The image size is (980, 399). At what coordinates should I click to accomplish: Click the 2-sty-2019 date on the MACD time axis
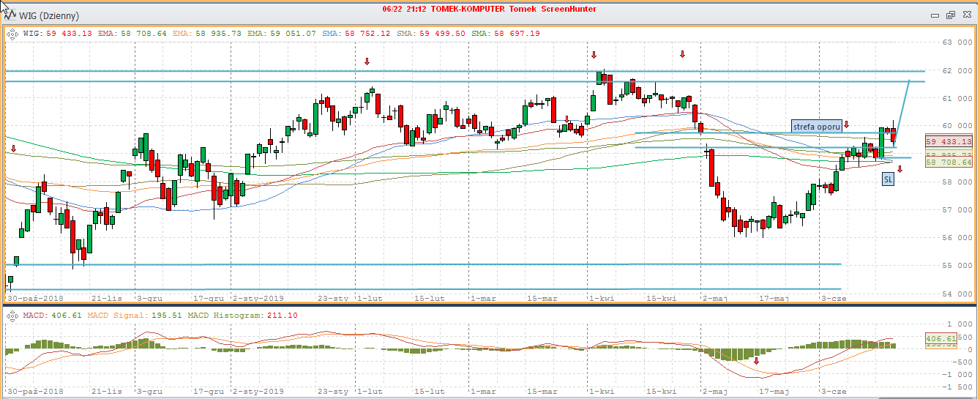pyautogui.click(x=258, y=392)
